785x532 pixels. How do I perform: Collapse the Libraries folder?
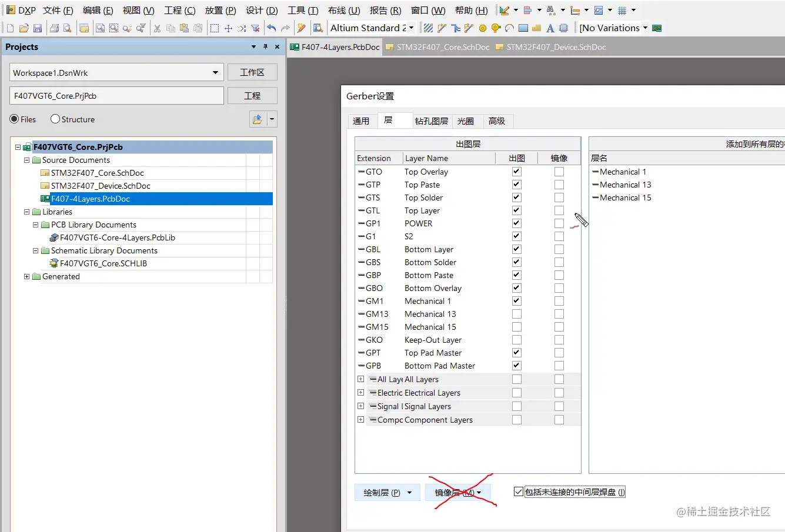pyautogui.click(x=26, y=212)
